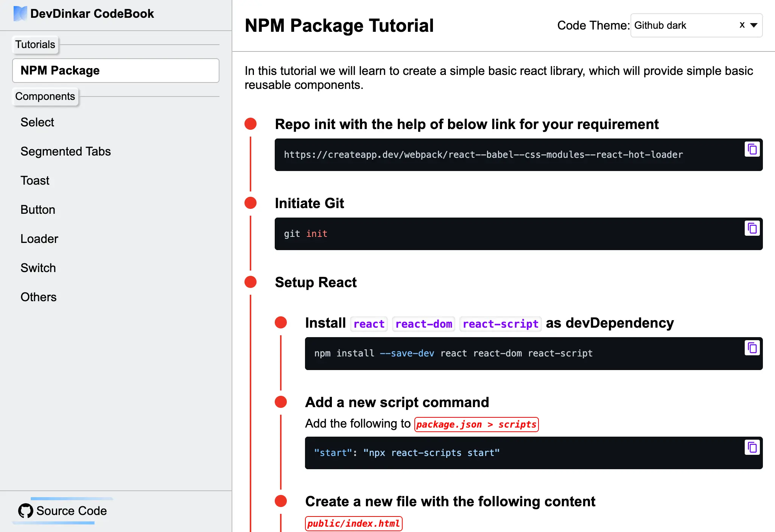
Task: Open the Source Code link
Action: coord(71,511)
